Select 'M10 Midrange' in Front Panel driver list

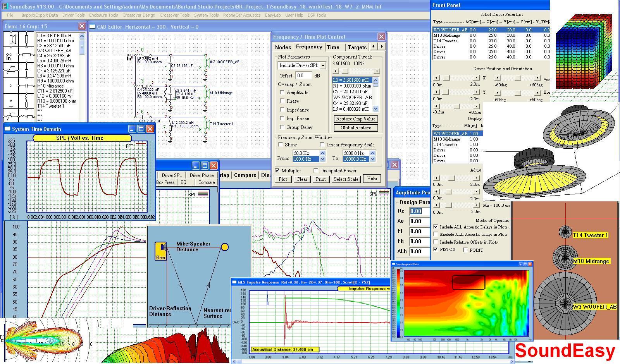[491, 35]
